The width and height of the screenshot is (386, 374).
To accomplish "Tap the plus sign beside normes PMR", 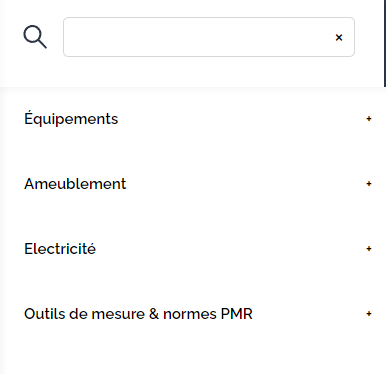I will [369, 314].
